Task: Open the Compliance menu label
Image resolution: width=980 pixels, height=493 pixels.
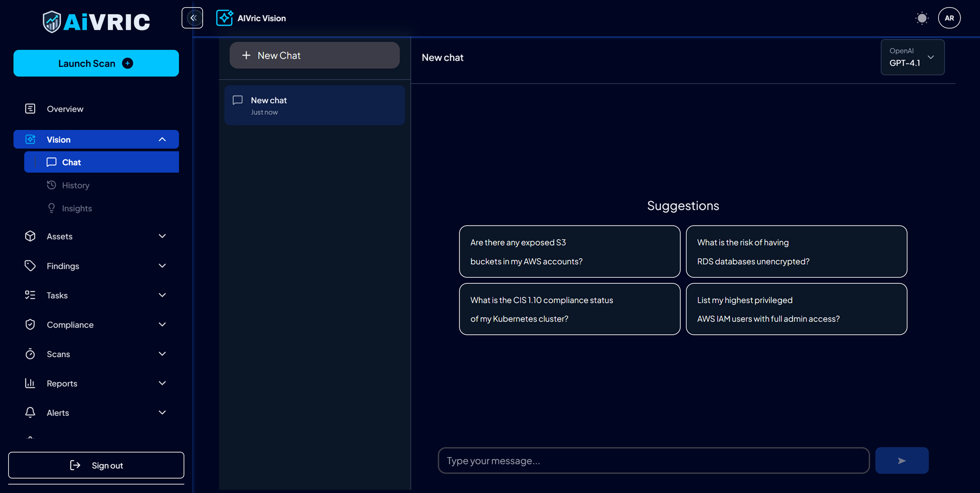Action: 70,325
